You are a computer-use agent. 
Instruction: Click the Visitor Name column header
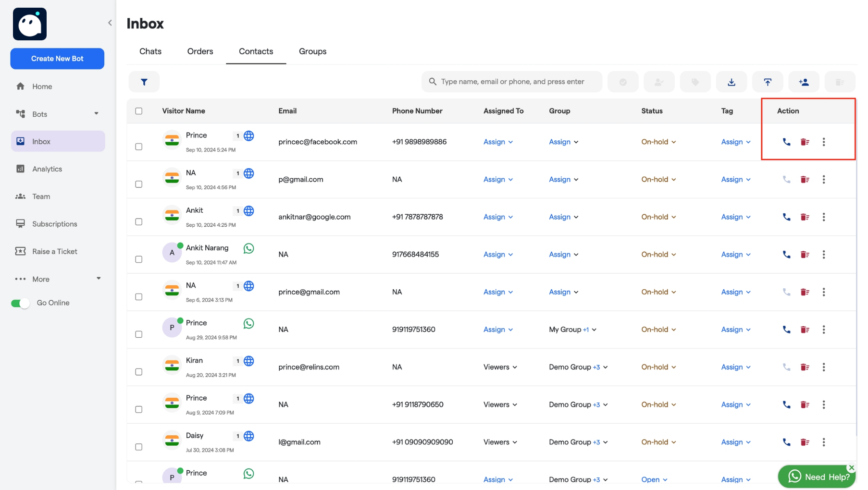click(184, 111)
